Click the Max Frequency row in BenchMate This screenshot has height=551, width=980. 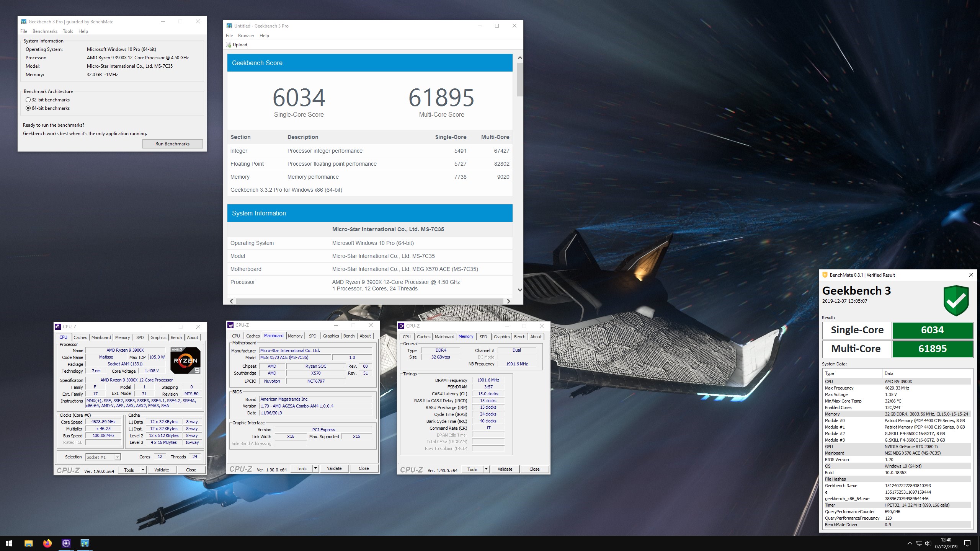[897, 388]
